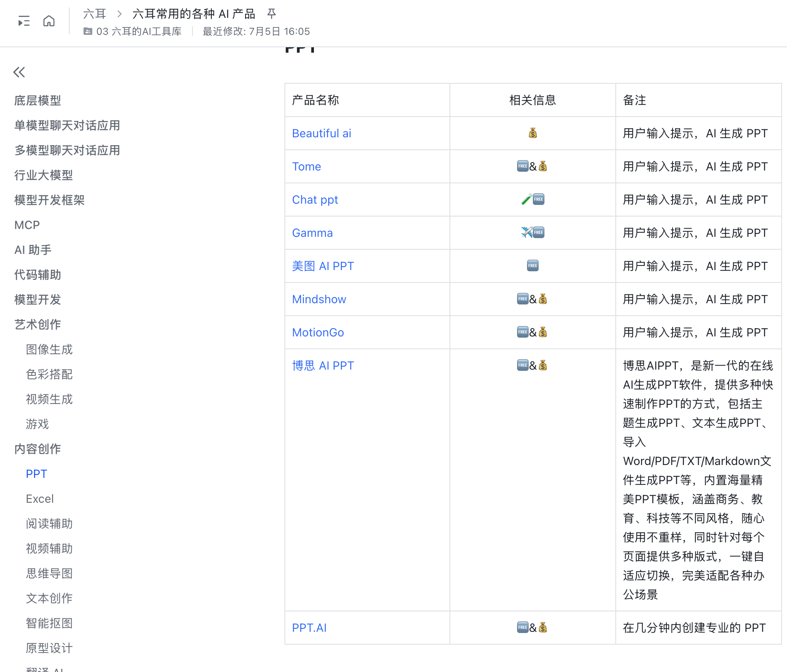Open the 六耳 breadcrumb link
The image size is (787, 672).
[x=95, y=13]
